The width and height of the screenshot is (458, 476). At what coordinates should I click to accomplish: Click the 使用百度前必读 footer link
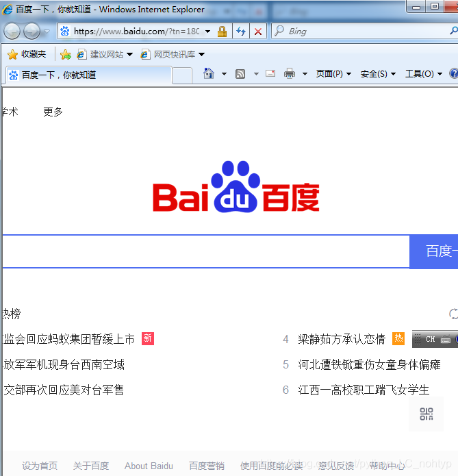pyautogui.click(x=272, y=466)
